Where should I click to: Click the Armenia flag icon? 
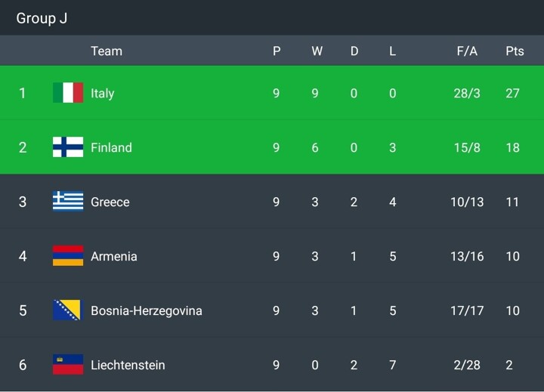coord(68,256)
